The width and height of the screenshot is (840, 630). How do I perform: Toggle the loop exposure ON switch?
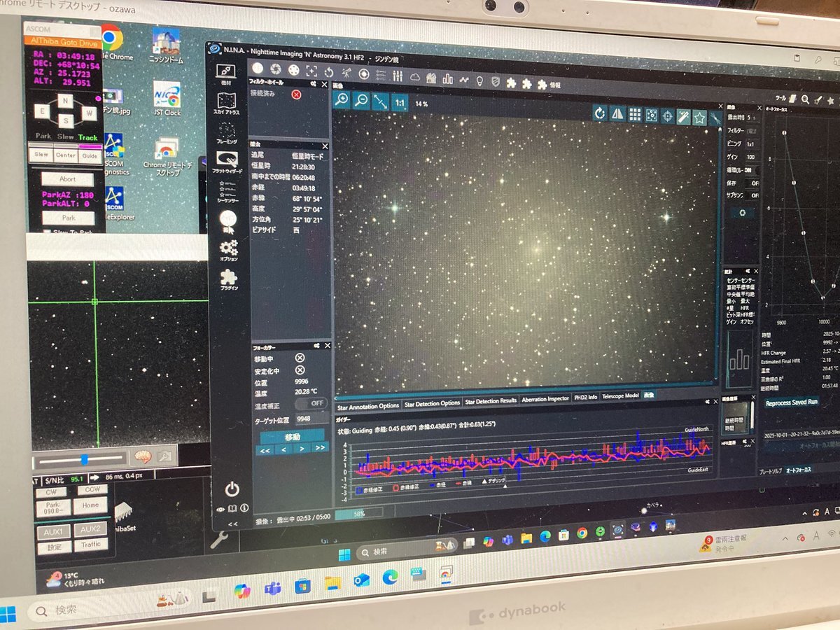point(751,169)
